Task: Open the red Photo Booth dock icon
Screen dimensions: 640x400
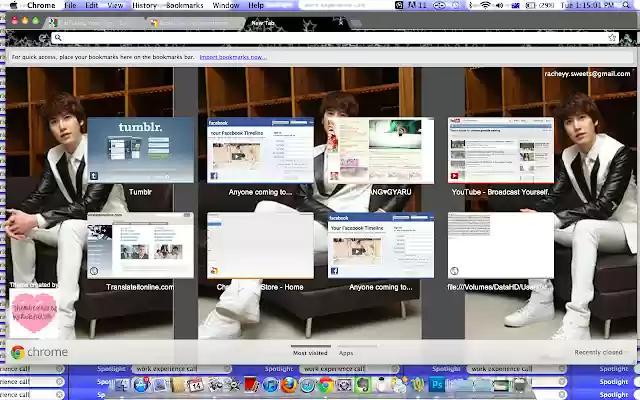Action: click(x=252, y=385)
